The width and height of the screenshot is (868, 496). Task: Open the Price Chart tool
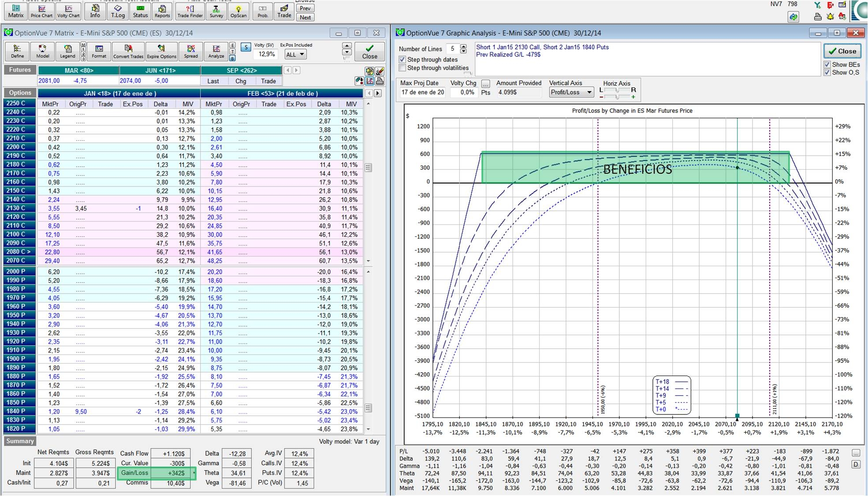tap(41, 11)
